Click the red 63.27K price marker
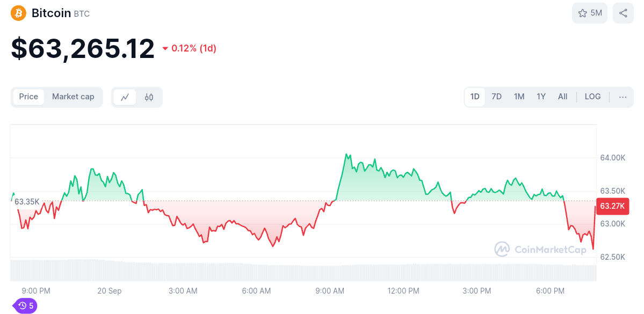The width and height of the screenshot is (644, 314). pyautogui.click(x=612, y=206)
